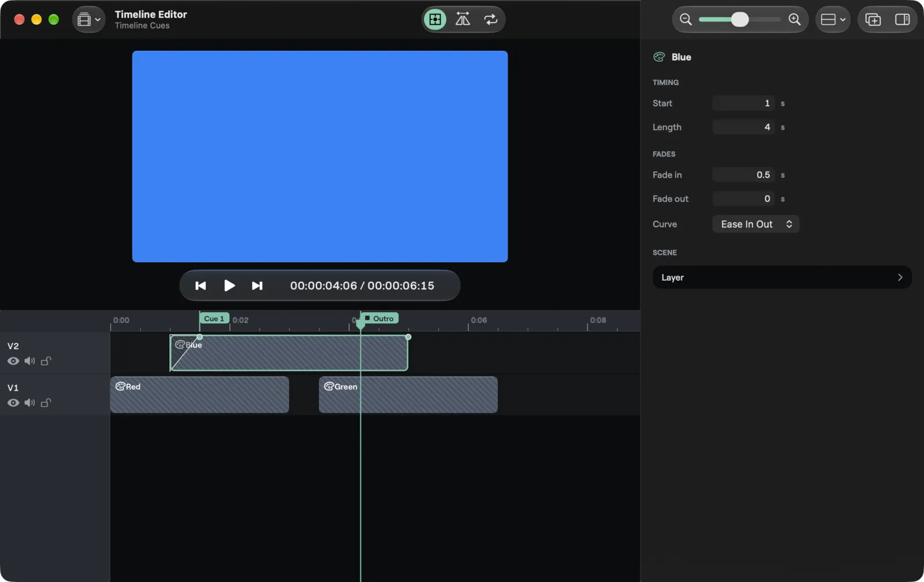
Task: Click the 0:06 ruler label
Action: (x=479, y=320)
